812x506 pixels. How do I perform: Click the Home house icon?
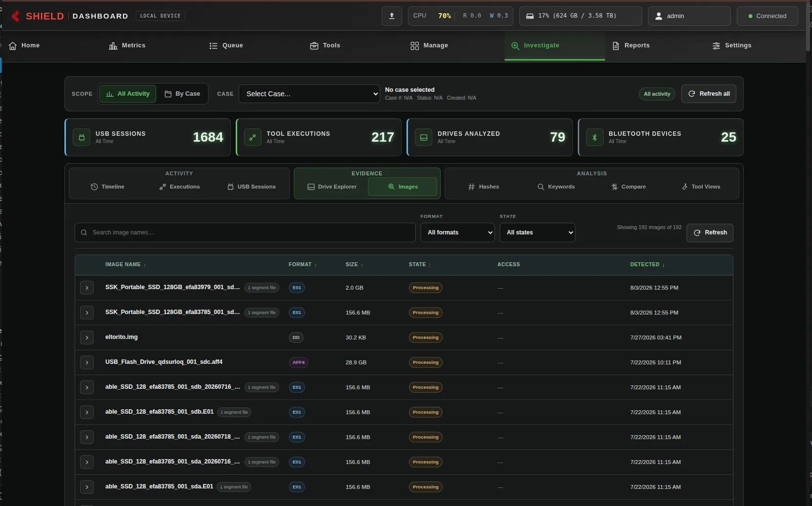[13, 45]
